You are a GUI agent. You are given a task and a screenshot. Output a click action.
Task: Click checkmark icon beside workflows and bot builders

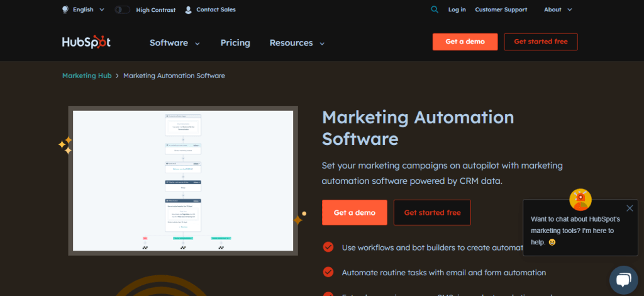click(328, 247)
